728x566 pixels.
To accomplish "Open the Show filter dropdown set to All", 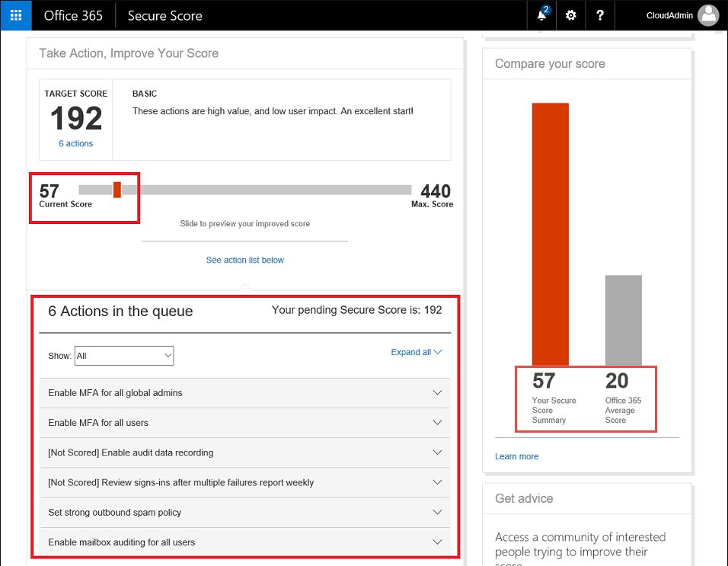I will pyautogui.click(x=124, y=356).
